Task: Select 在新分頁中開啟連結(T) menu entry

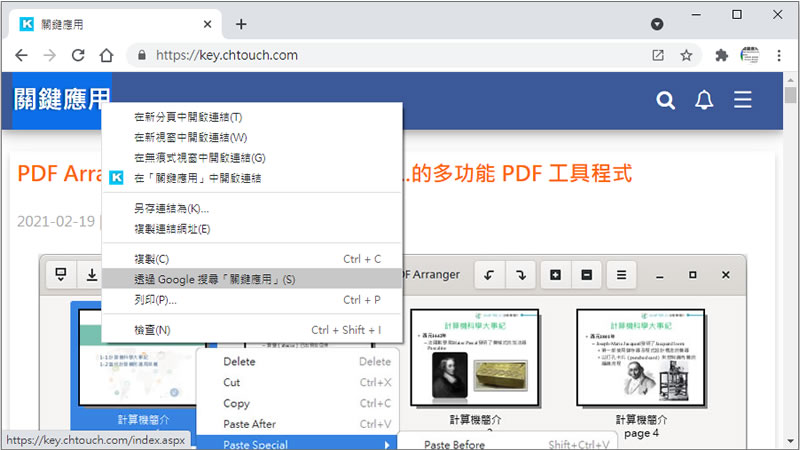Action: pyautogui.click(x=252, y=117)
